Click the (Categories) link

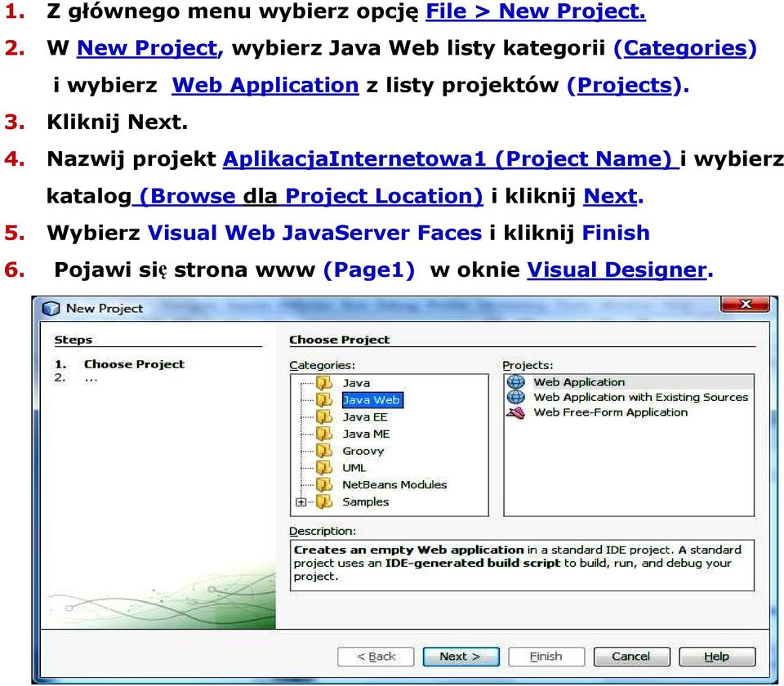(685, 48)
